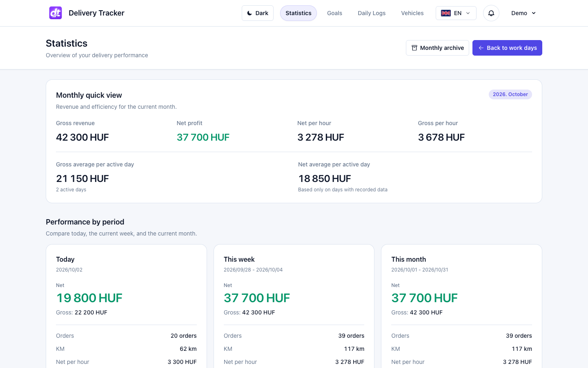The width and height of the screenshot is (588, 368).
Task: Click the 2026/10/01 - 2026/10/31 date range
Action: 420,270
